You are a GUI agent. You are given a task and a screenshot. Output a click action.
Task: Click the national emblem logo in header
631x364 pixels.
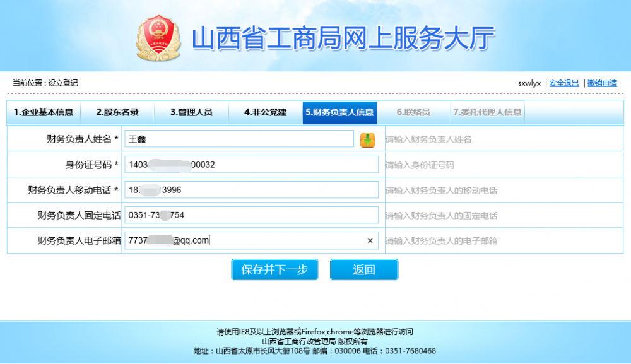158,38
